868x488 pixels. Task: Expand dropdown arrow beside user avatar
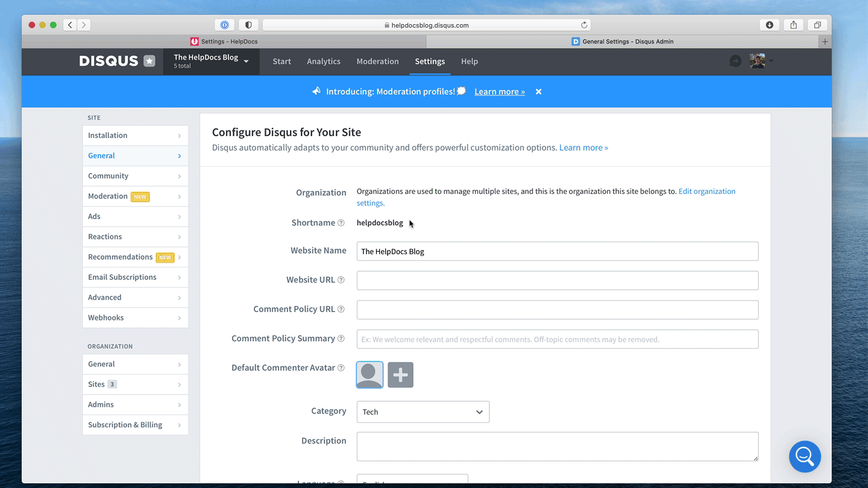(771, 61)
